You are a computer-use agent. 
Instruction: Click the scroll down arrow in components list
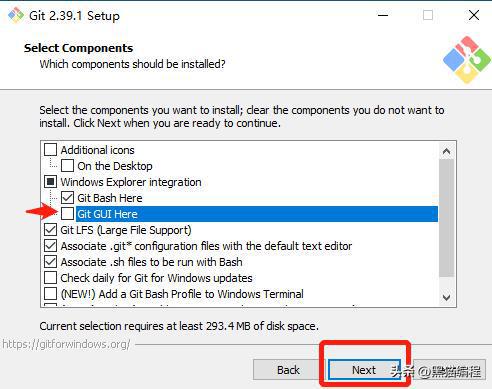coord(446,297)
